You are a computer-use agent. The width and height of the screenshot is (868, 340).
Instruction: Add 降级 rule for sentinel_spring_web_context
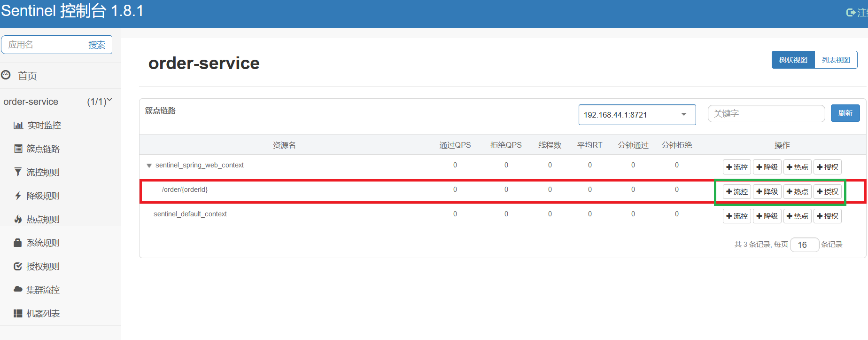(x=767, y=167)
